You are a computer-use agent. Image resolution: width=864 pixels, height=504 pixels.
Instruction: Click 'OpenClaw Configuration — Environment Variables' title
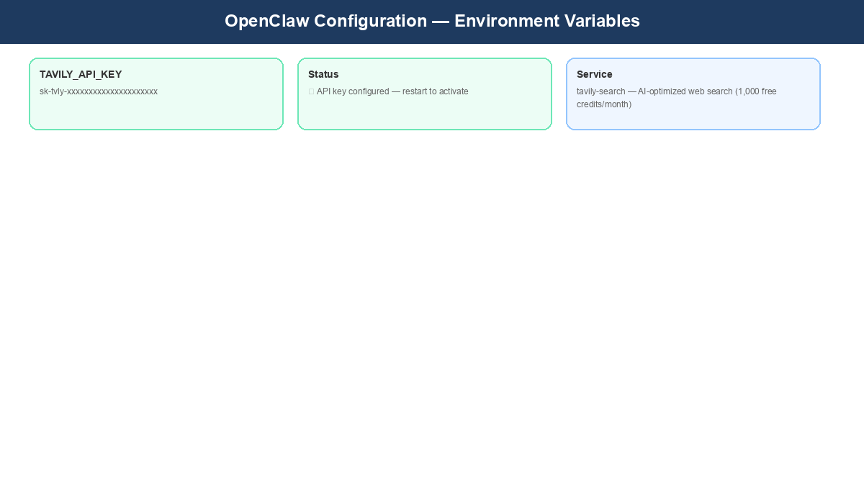pos(432,21)
